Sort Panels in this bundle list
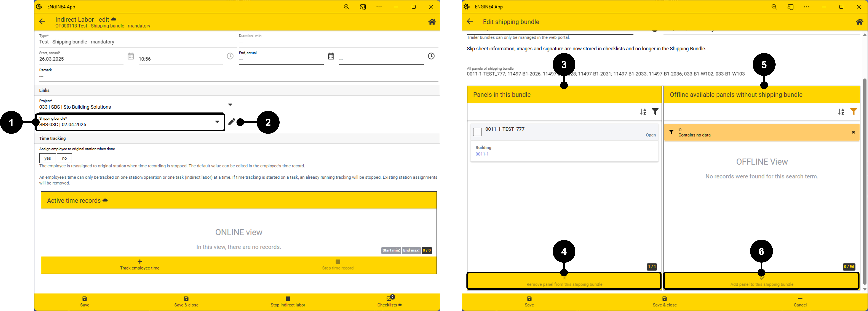This screenshot has width=868, height=311. click(643, 112)
